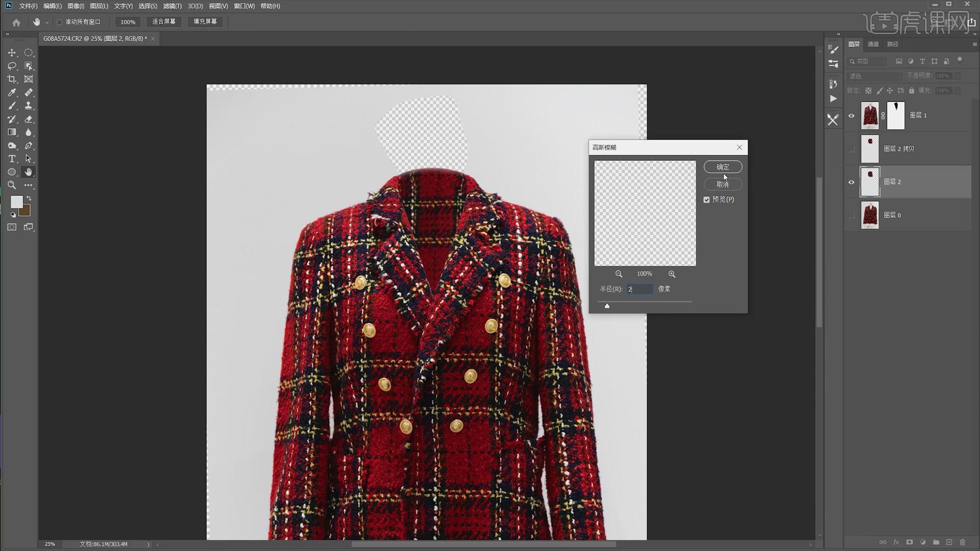Open the layer blend mode dropdown 滤色
980x551 pixels.
(875, 76)
